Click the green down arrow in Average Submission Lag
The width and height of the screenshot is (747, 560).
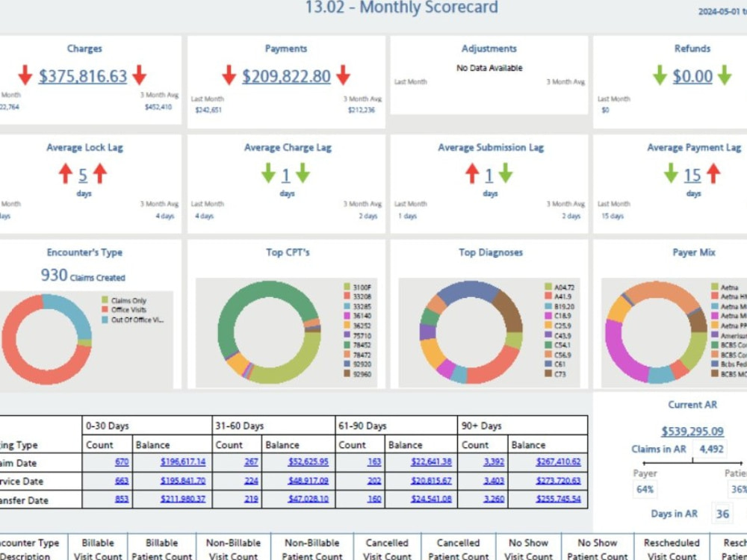(x=506, y=174)
